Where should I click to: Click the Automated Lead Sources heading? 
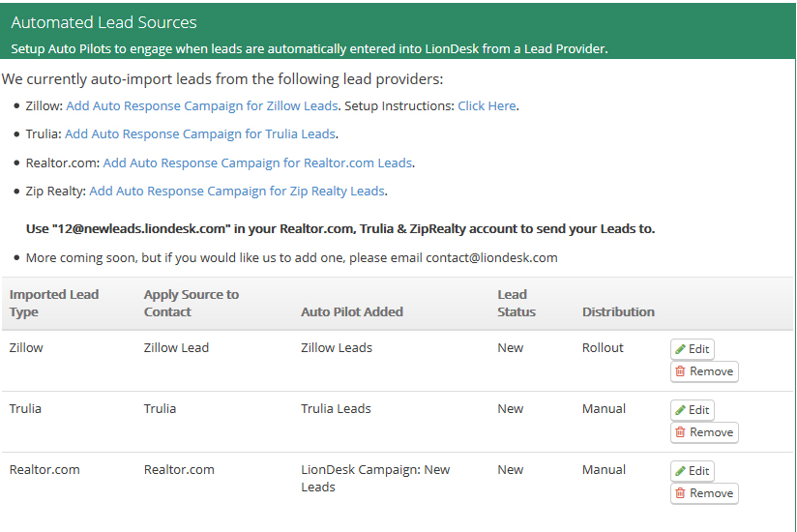(x=103, y=22)
